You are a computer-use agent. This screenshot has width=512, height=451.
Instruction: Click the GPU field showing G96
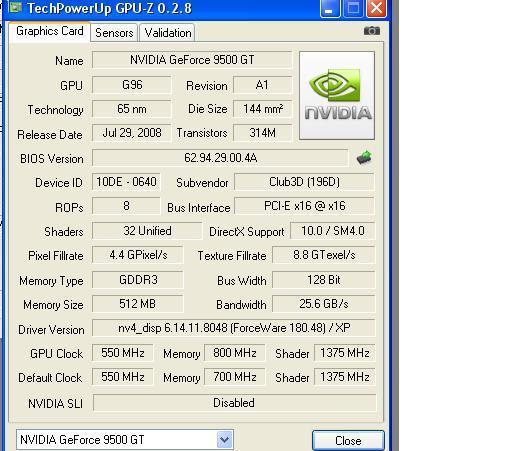click(132, 85)
